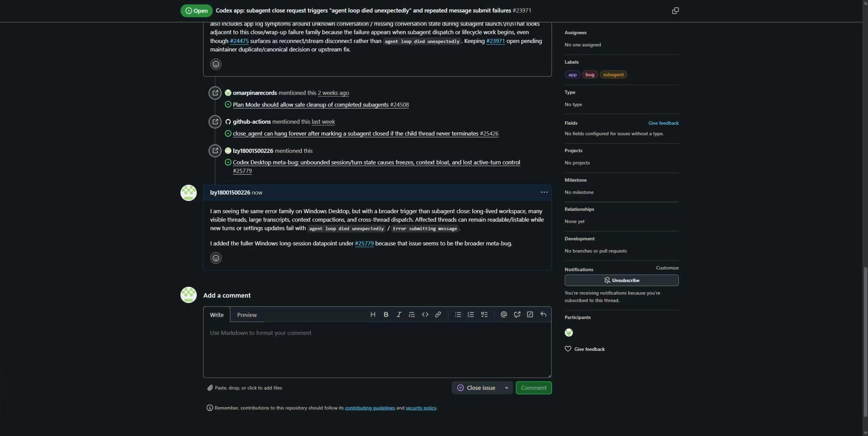Open the emoji reaction picker on the lzy18001500226 comment

(216, 258)
